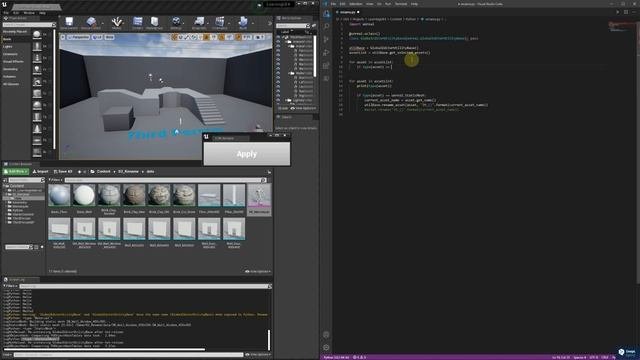Open the Content toolbar icon in Unreal
The height and width of the screenshot is (360, 640).
point(138,22)
